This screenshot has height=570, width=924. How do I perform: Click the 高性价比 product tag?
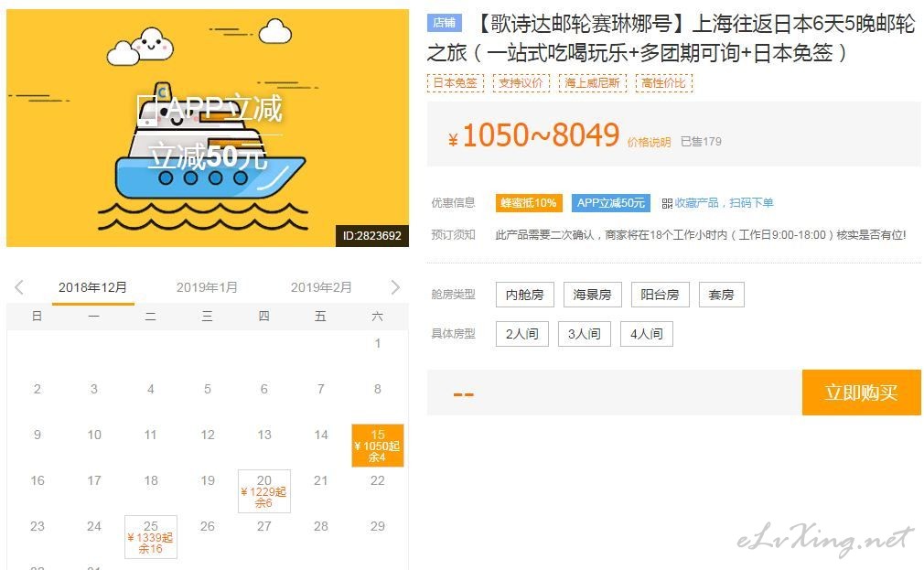663,82
